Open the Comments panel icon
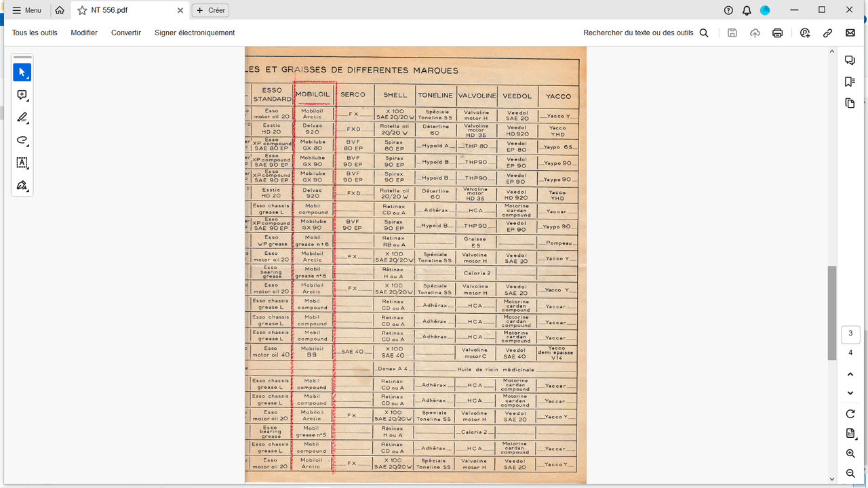868x488 pixels. 850,60
